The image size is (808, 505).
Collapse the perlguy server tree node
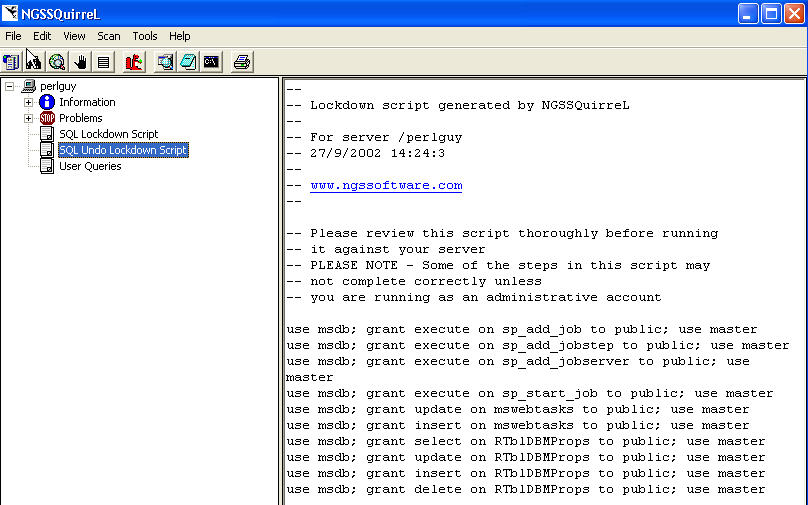(x=10, y=87)
